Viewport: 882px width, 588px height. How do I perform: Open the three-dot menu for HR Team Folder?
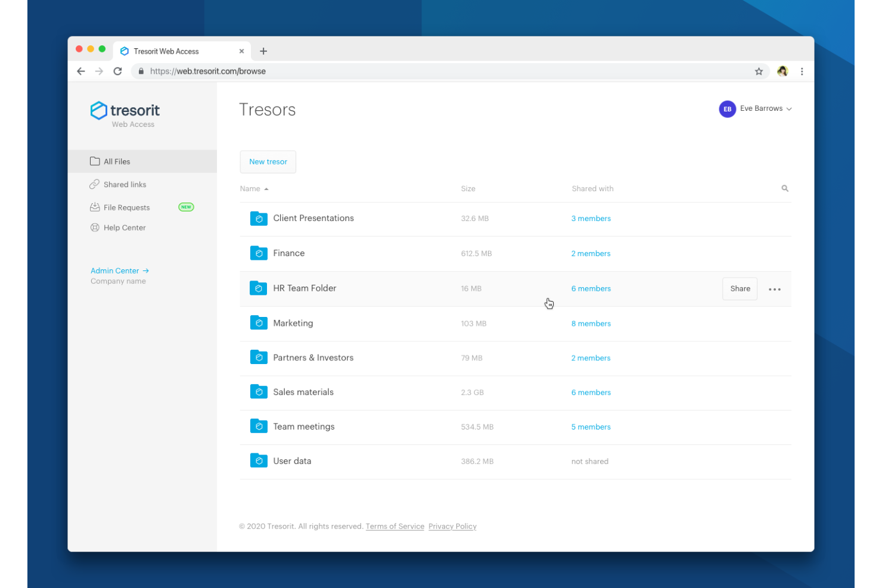point(775,290)
